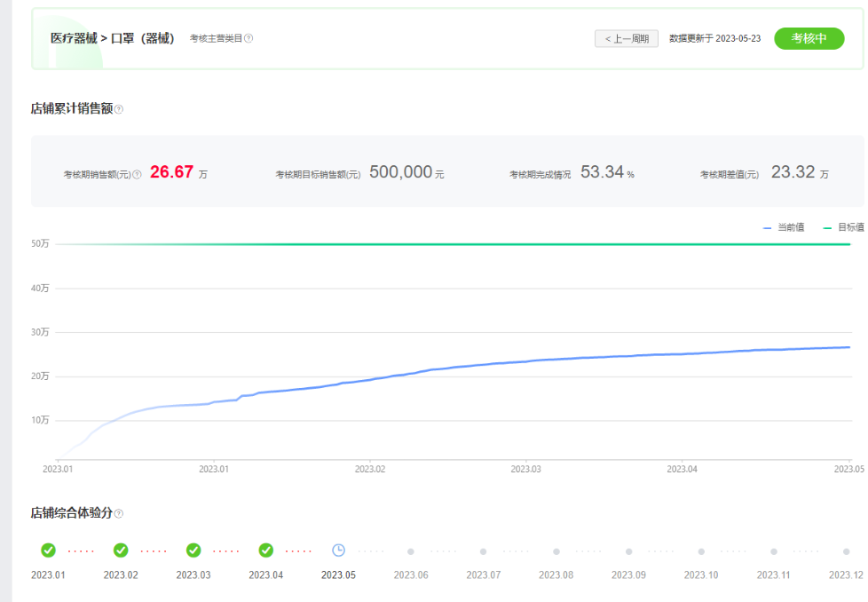
Task: Click the 40万 y-axis label
Action: click(40, 288)
